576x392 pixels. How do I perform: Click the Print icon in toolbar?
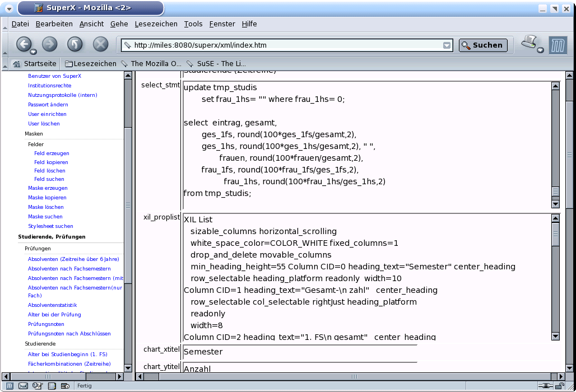point(529,43)
